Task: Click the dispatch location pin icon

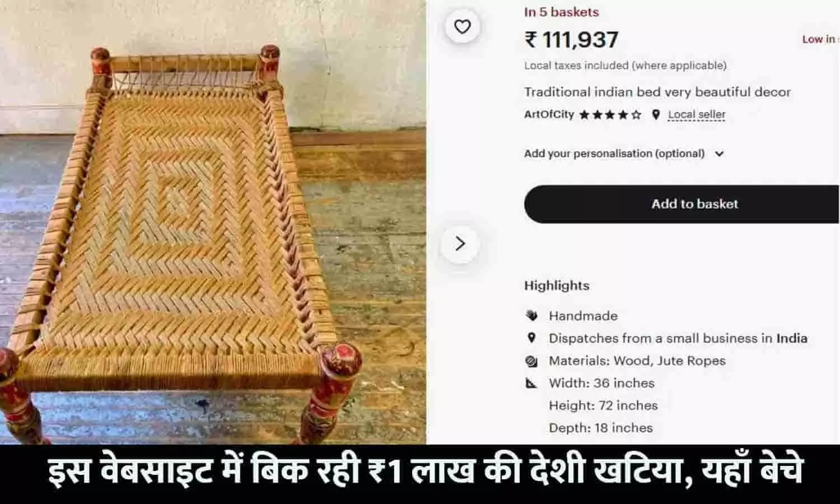Action: (x=531, y=338)
